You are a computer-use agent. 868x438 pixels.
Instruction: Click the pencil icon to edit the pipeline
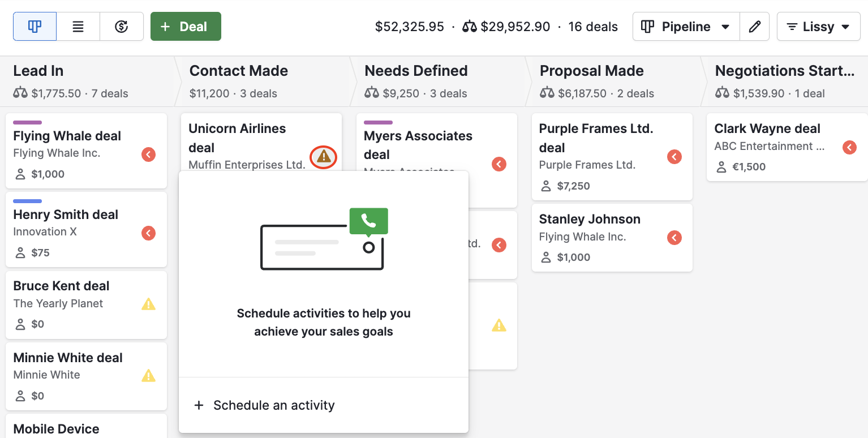pyautogui.click(x=755, y=26)
